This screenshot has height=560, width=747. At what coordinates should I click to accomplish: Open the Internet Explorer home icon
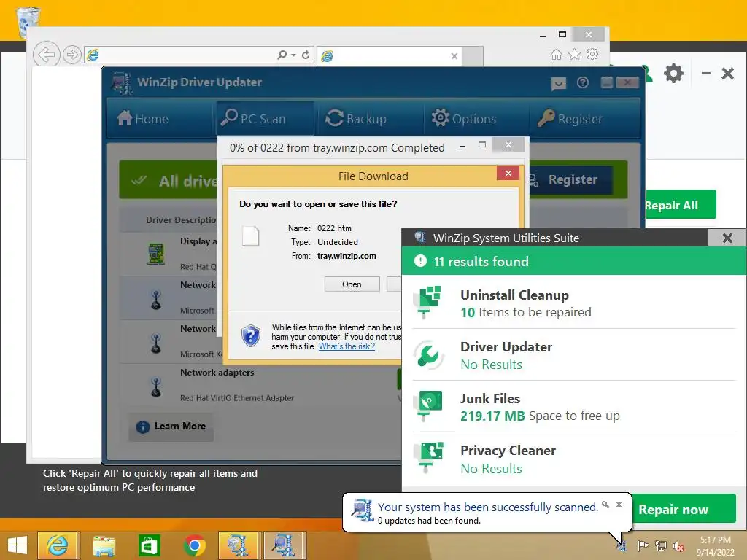(557, 54)
